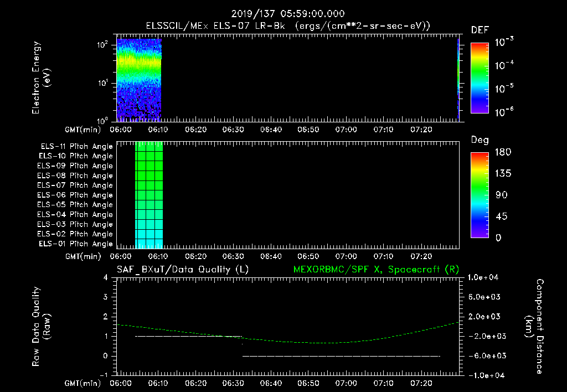This screenshot has width=567, height=392.
Task: Click the 10^-3 DEF scale label
Action: (x=504, y=42)
